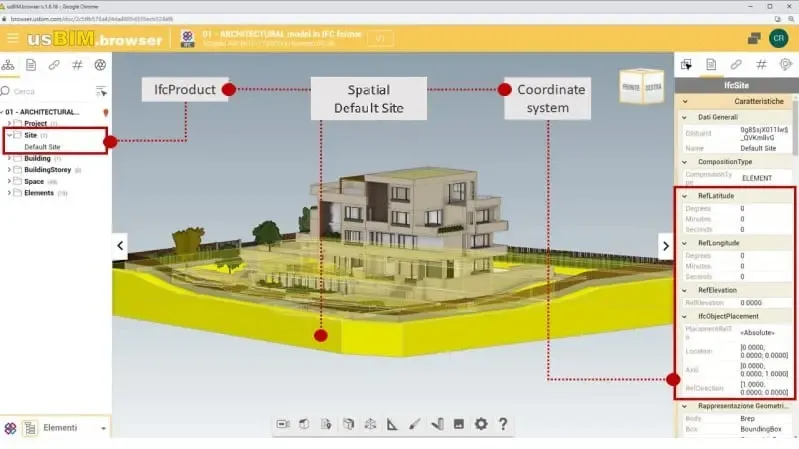Open the link tab in right panel
This screenshot has width=799, height=449.
coord(736,65)
